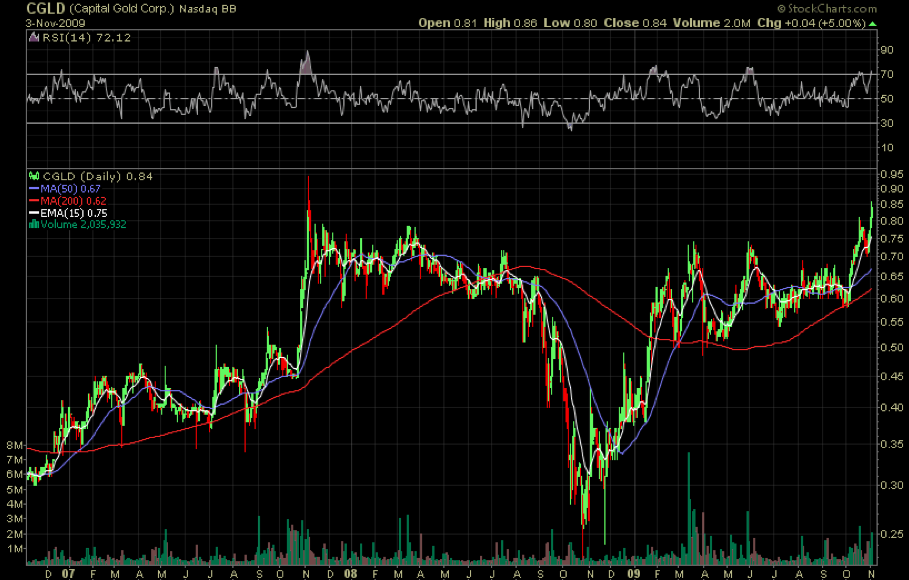
Task: Select the white EMA(15) legend line swatch
Action: tap(34, 213)
